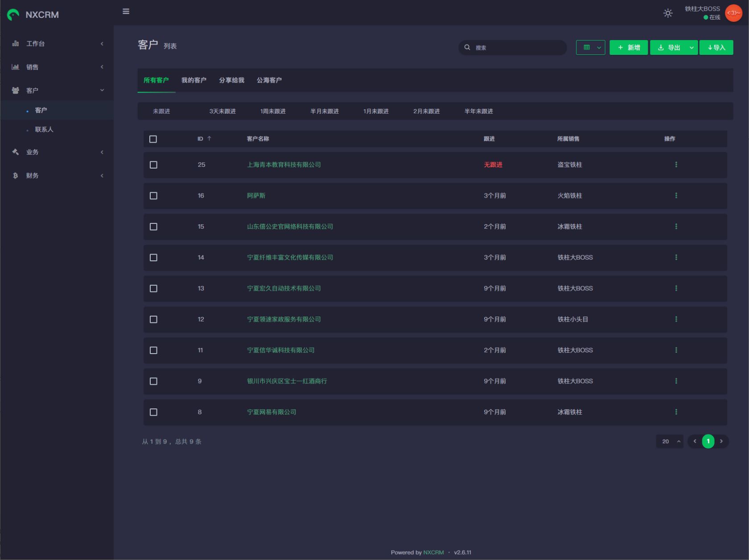Open actions menu for 宁夏纤维丰富文化传媒有限公司 row

point(676,257)
